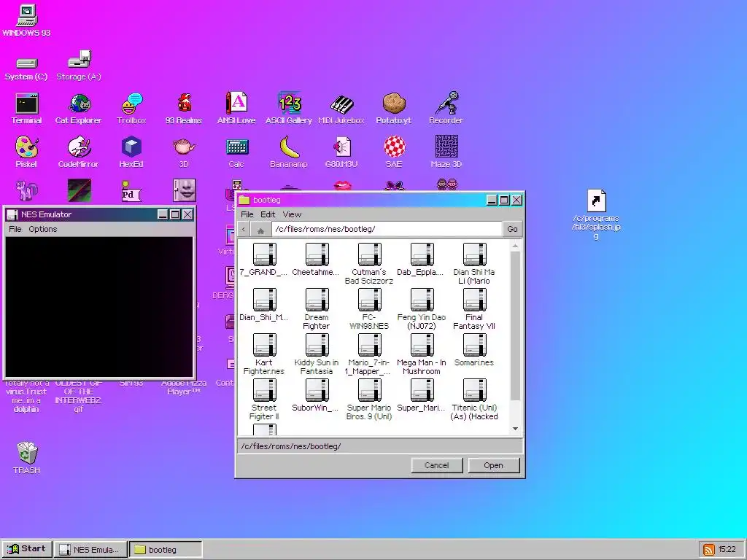Open the View menu in bootleg window
The width and height of the screenshot is (747, 560).
point(292,214)
